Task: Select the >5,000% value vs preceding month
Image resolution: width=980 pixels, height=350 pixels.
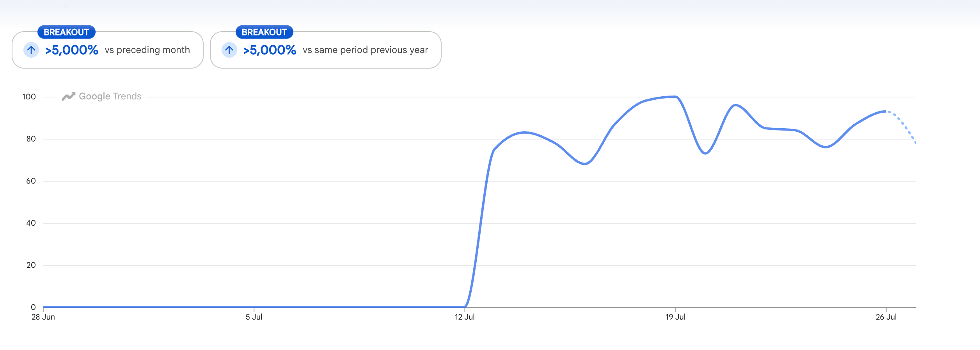Action: click(x=72, y=50)
